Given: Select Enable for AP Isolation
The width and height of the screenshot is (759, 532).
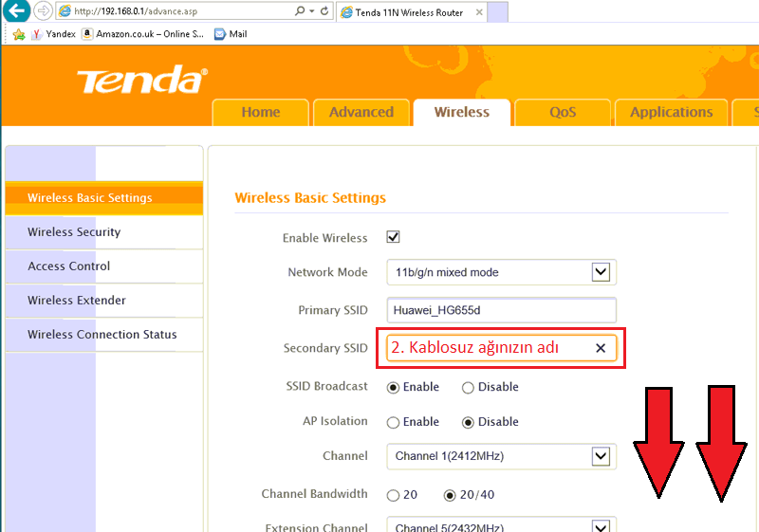Looking at the screenshot, I should [x=393, y=422].
